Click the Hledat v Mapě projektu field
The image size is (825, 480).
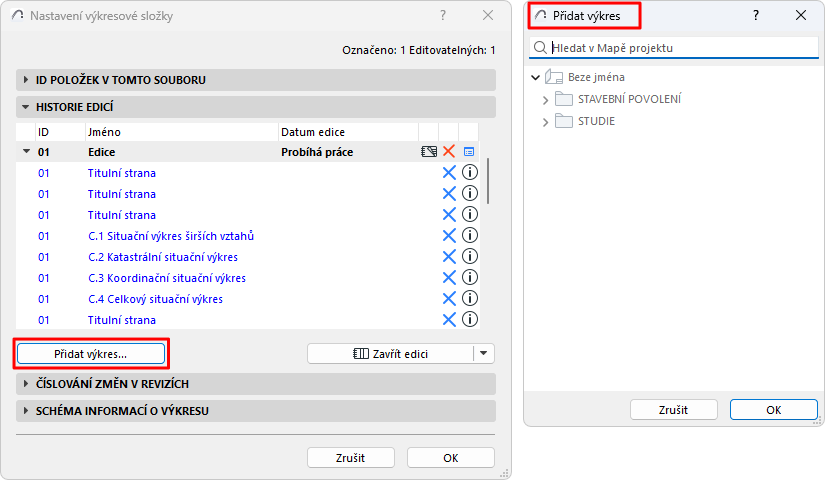pyautogui.click(x=680, y=48)
